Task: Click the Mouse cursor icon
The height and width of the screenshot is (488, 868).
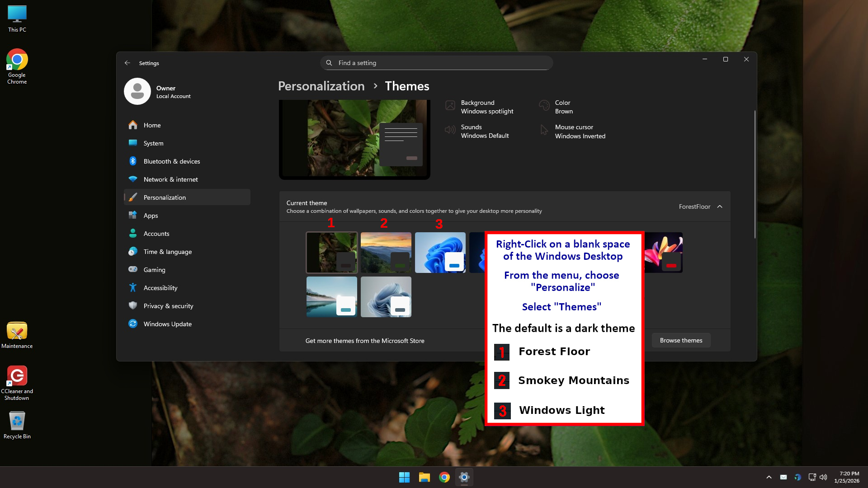Action: pyautogui.click(x=544, y=131)
